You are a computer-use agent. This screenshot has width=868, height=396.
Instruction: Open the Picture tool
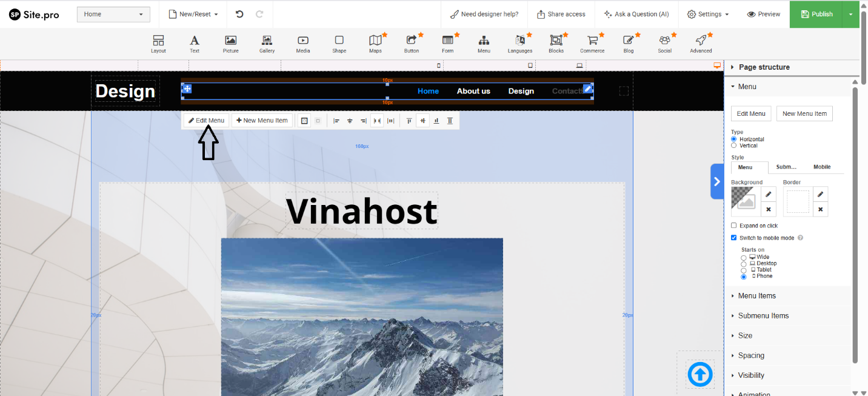click(230, 41)
